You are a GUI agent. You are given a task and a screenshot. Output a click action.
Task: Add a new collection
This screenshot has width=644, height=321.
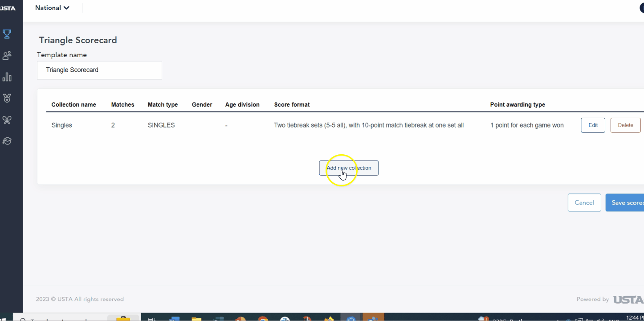point(349,168)
